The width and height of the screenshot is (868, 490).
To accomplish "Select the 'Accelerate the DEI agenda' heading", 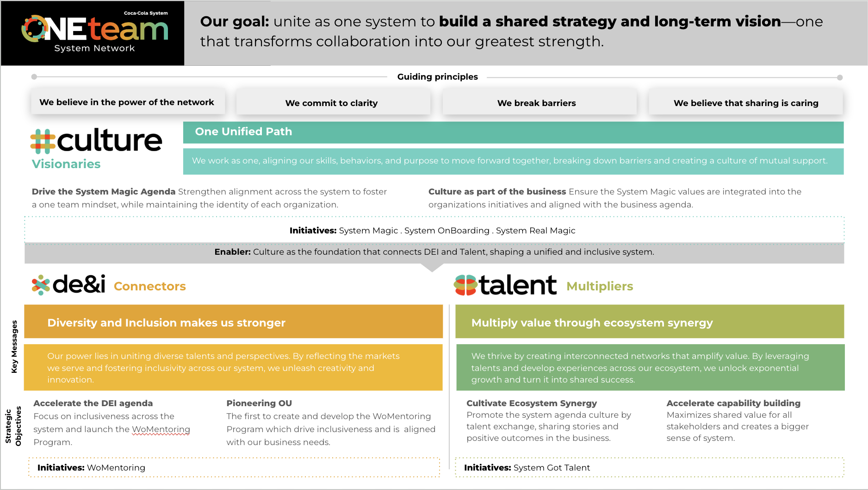I will (x=93, y=403).
